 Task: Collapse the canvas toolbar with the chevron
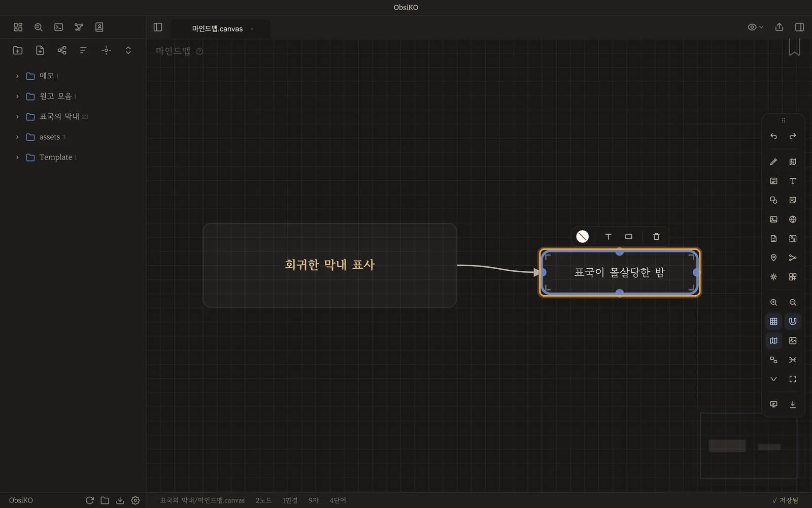tap(773, 379)
